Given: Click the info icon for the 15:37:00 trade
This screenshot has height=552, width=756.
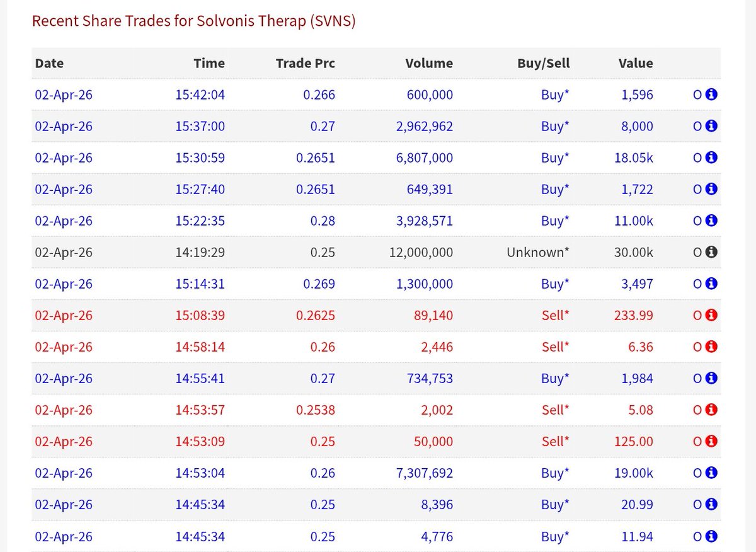Looking at the screenshot, I should pos(711,126).
